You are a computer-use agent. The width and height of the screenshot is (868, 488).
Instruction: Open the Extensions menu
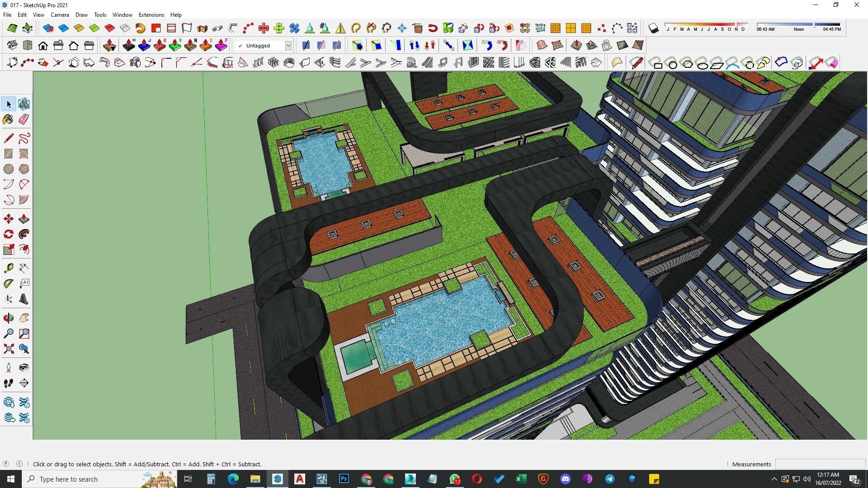click(151, 15)
